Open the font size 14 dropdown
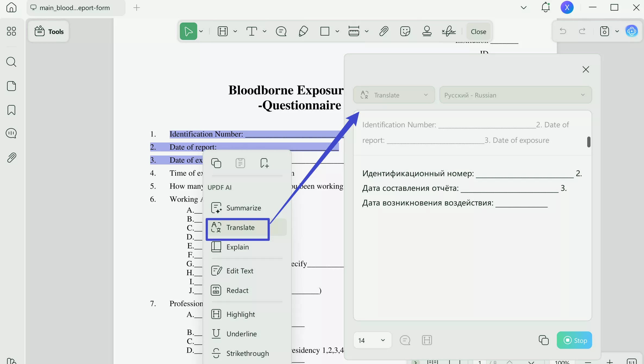644x364 pixels. (372, 340)
